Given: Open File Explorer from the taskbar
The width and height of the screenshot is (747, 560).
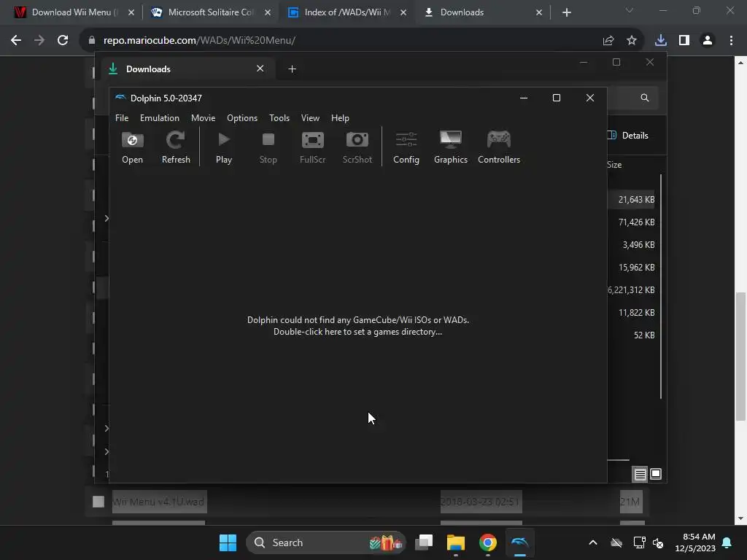Looking at the screenshot, I should point(456,542).
